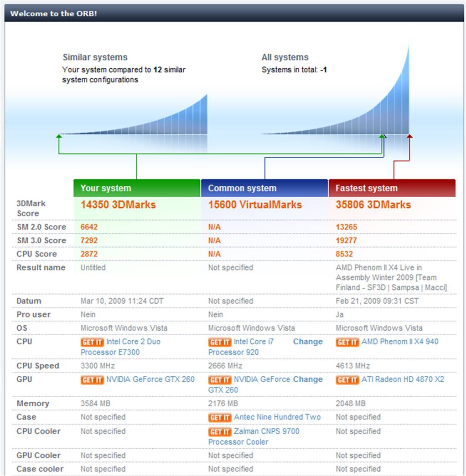Click CPU speed value 3300 MHz
Screen dimensions: 466x476
coord(98,366)
